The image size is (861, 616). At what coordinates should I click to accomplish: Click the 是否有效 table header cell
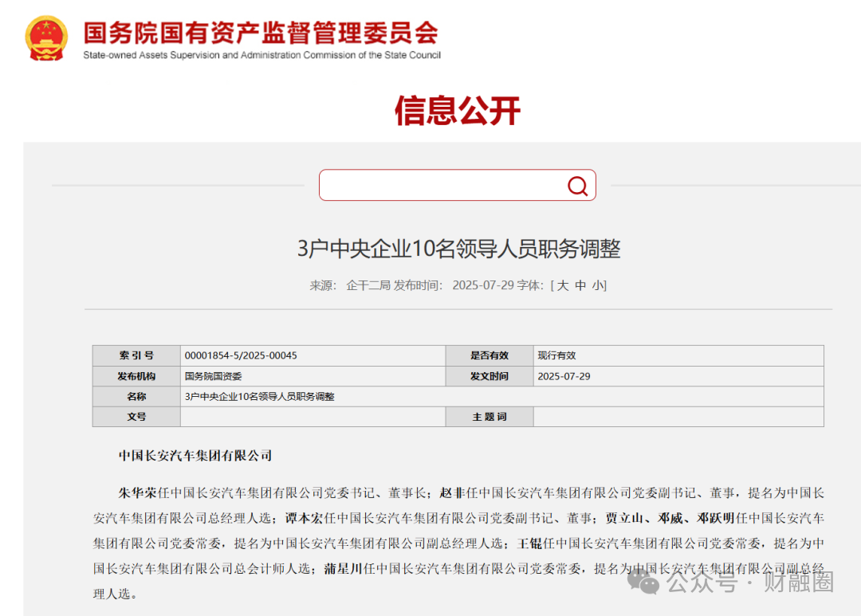pyautogui.click(x=489, y=355)
